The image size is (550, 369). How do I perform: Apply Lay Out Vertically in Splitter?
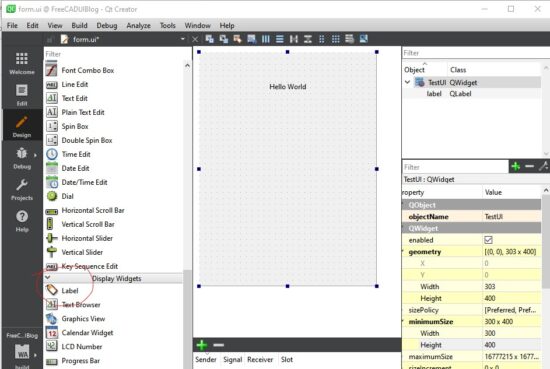[308, 39]
